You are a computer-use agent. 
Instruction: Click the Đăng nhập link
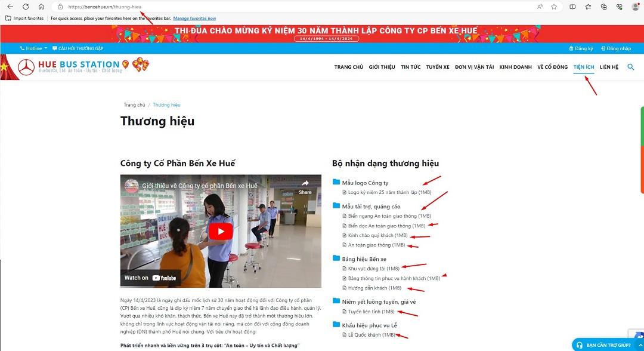(x=615, y=48)
